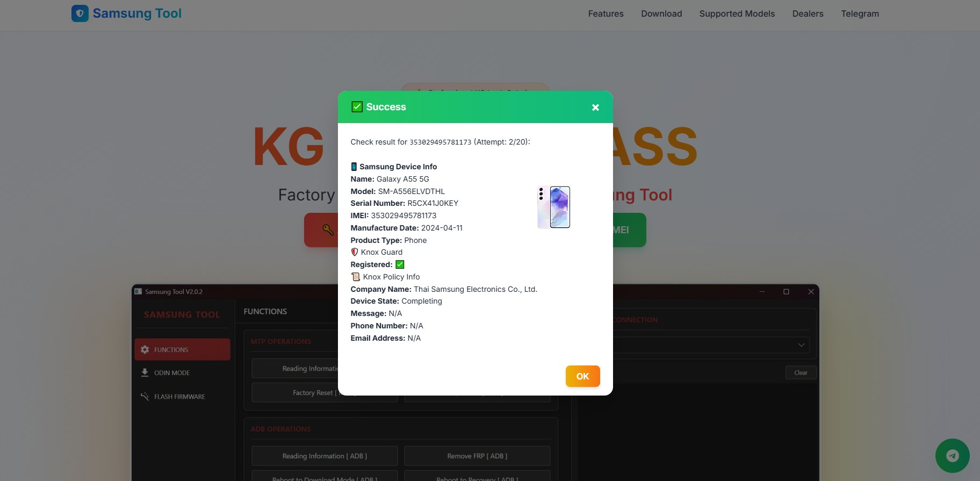Open the Telegram nav link
980x481 pixels.
(860, 14)
